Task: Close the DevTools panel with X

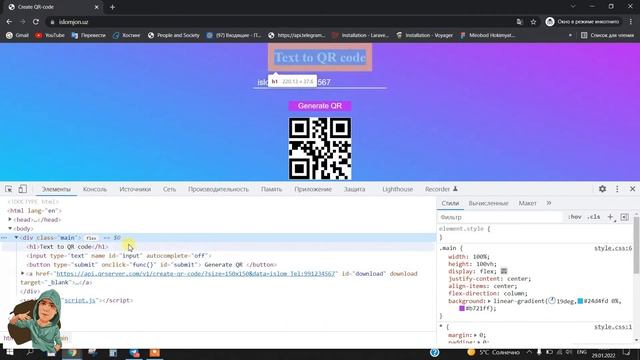Action: pyautogui.click(x=632, y=189)
